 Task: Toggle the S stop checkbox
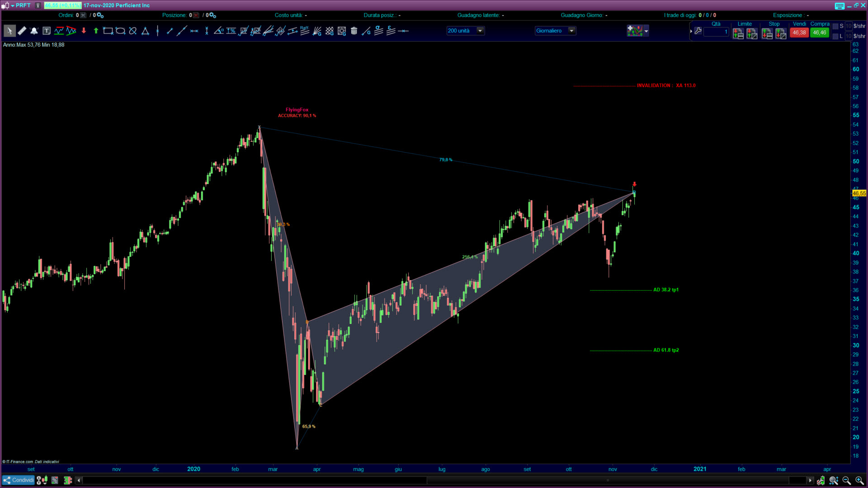click(835, 26)
